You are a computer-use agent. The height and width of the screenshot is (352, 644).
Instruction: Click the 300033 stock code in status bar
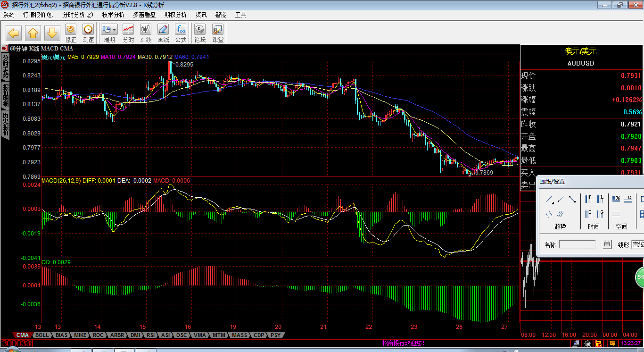coord(17,344)
